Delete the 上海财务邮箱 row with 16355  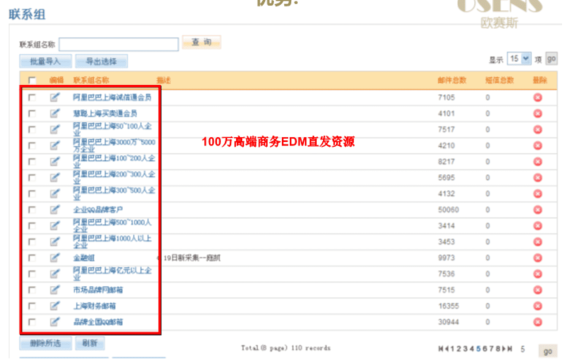(x=538, y=306)
